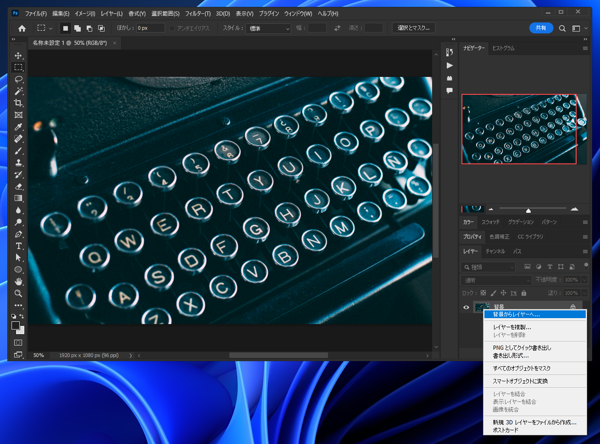This screenshot has width=600, height=444.
Task: Choose Add to Selection mode button
Action: click(77, 28)
